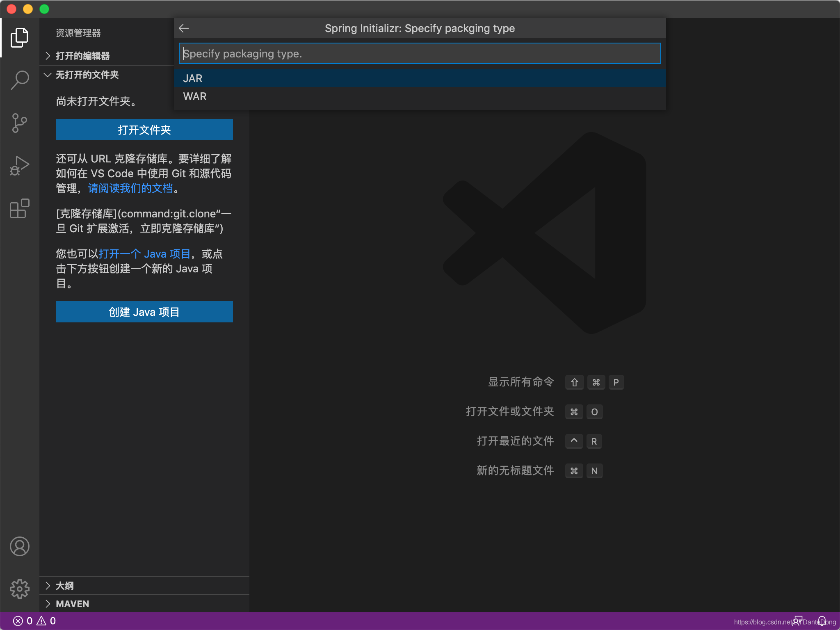The height and width of the screenshot is (630, 840).
Task: Open the Source Control view icon
Action: point(19,123)
